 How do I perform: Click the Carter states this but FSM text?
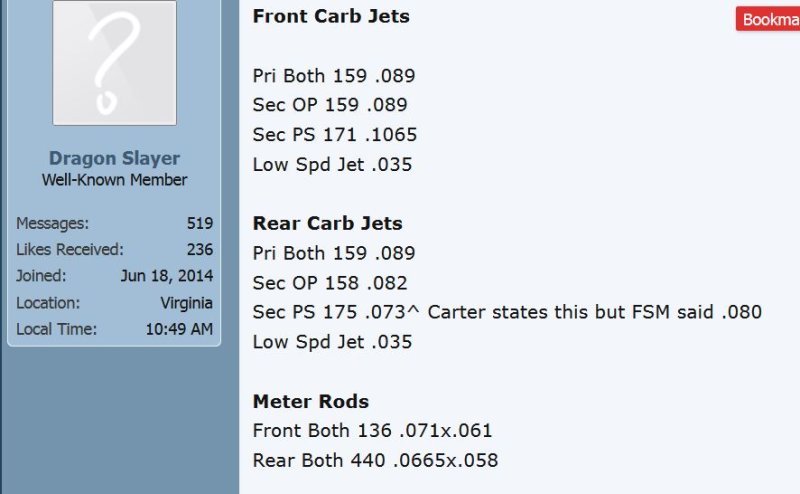545,312
